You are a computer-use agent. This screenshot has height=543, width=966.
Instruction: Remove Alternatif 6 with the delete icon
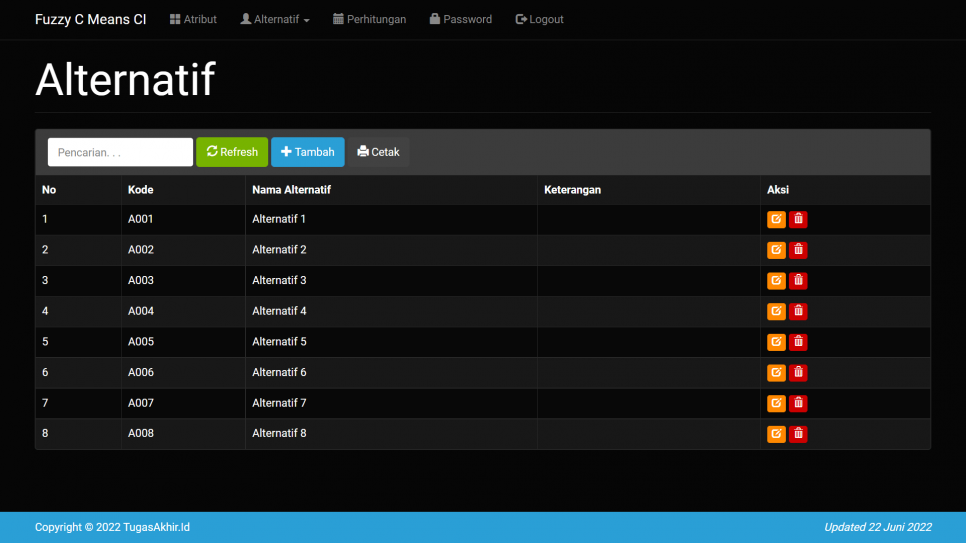pos(798,373)
